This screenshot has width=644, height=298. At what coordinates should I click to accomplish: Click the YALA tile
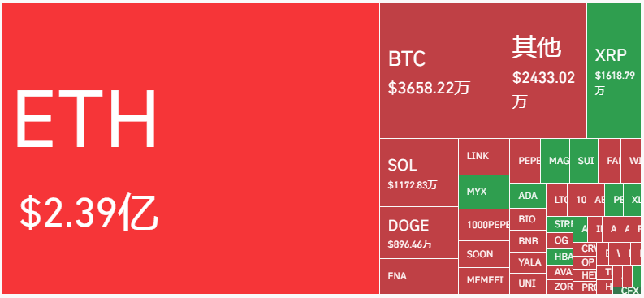pos(528,263)
